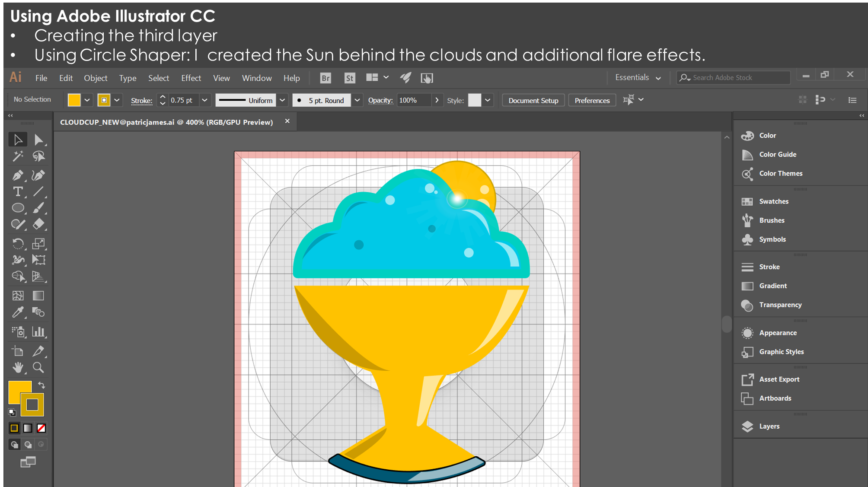
Task: Click the Preferences button
Action: click(x=592, y=100)
